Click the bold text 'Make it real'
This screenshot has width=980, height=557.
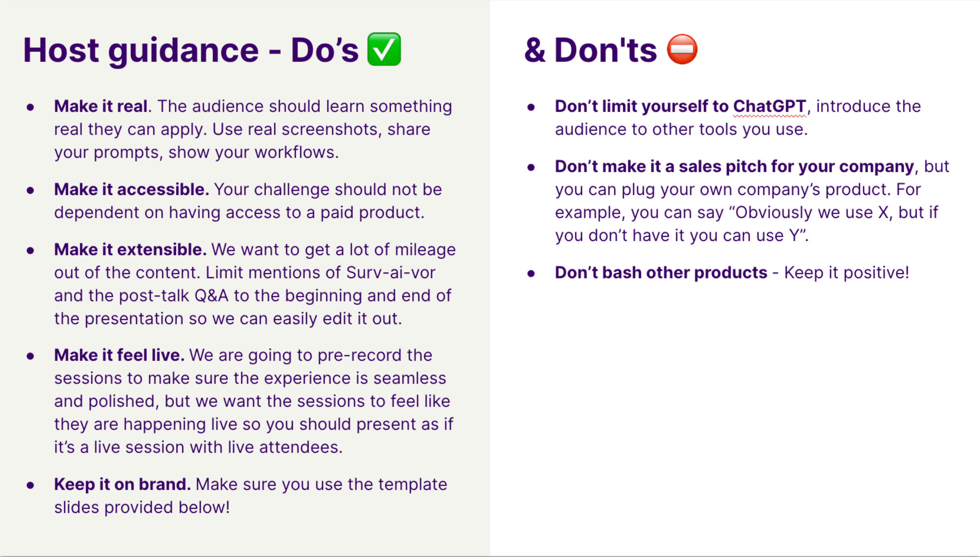[101, 106]
